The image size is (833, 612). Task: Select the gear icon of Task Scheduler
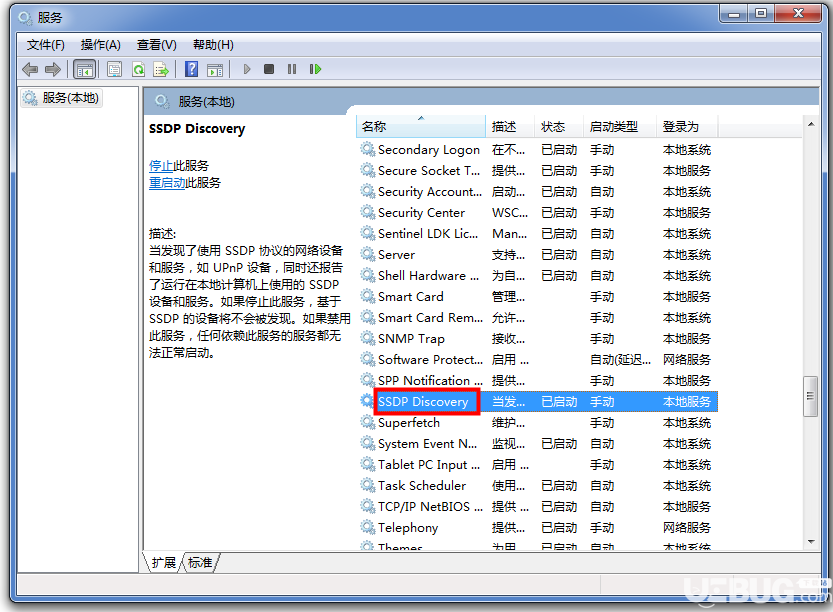368,486
